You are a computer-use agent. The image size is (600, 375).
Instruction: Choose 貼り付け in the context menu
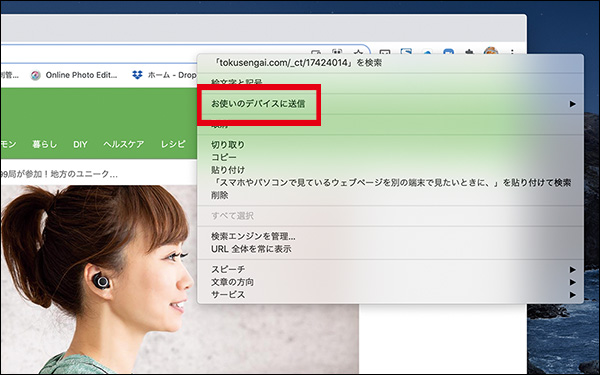[x=390, y=170]
